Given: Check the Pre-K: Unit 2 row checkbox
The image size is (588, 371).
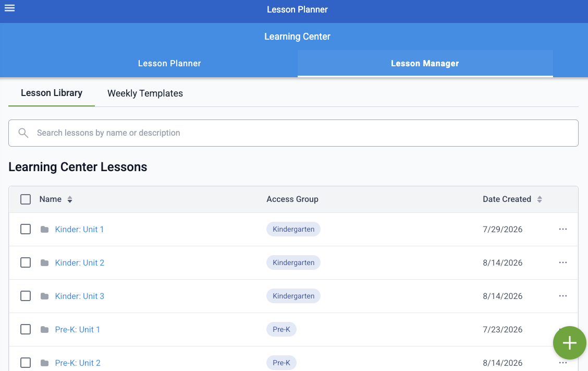Looking at the screenshot, I should click(x=26, y=363).
